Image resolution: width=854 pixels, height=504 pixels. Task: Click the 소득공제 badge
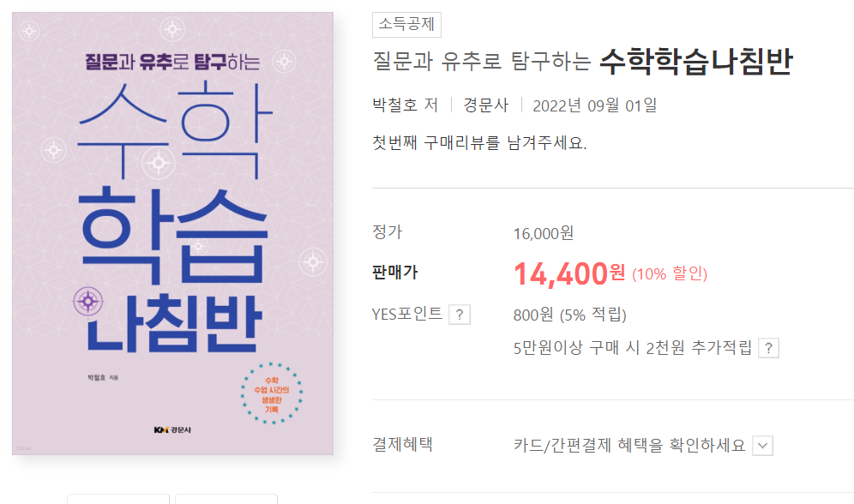tap(406, 25)
